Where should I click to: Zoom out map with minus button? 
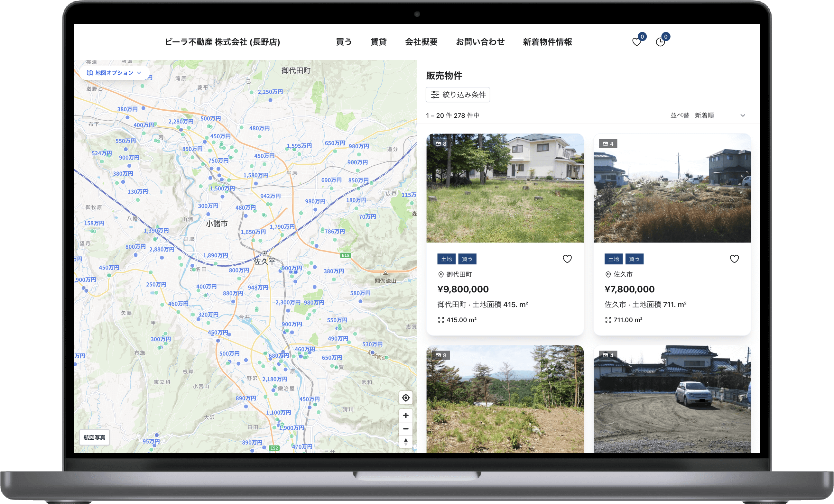(405, 428)
